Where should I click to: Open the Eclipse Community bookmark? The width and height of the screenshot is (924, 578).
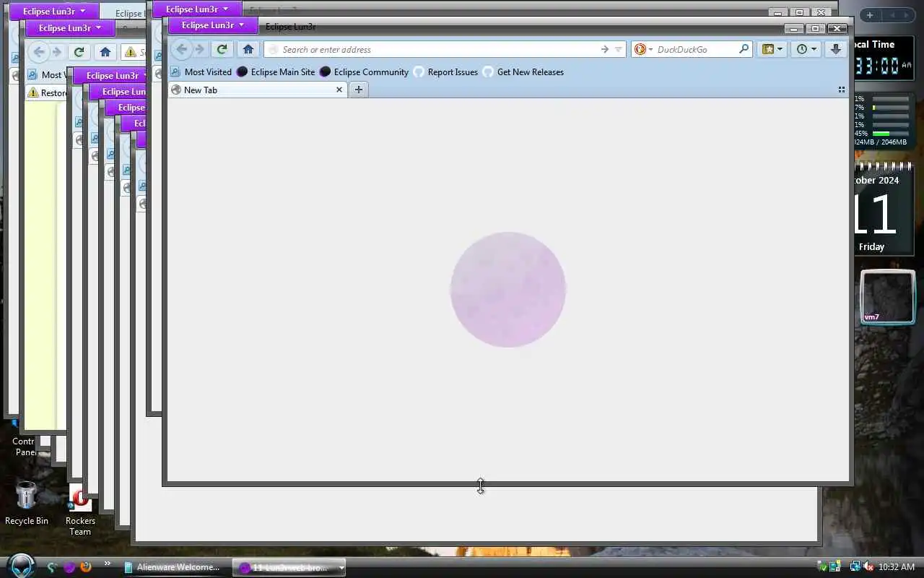[365, 72]
